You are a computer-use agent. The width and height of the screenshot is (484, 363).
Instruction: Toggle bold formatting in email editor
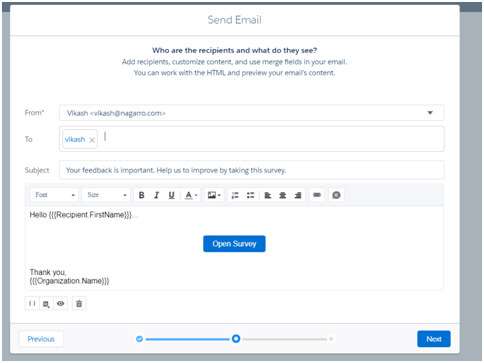(141, 195)
